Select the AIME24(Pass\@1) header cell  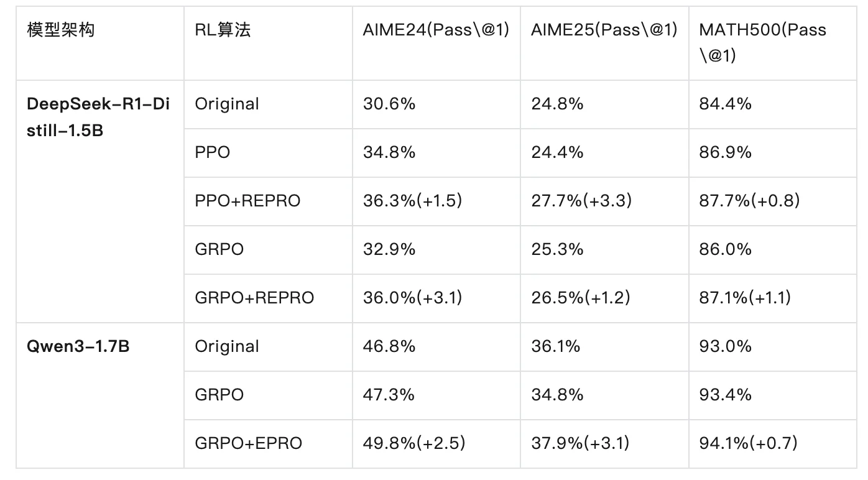436,30
